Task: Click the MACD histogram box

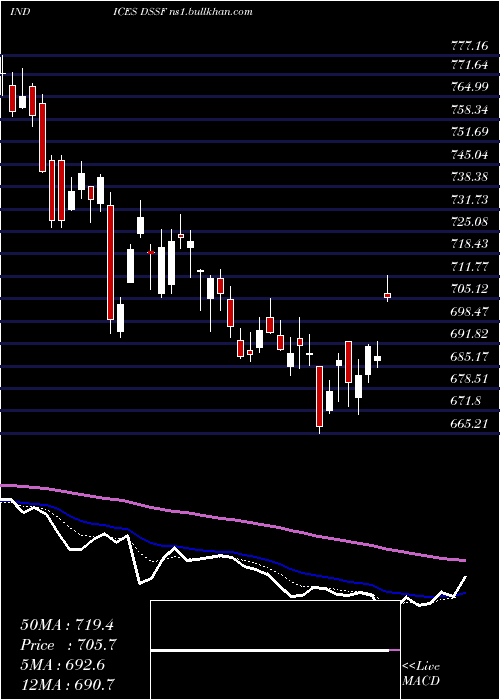Action: [275, 650]
